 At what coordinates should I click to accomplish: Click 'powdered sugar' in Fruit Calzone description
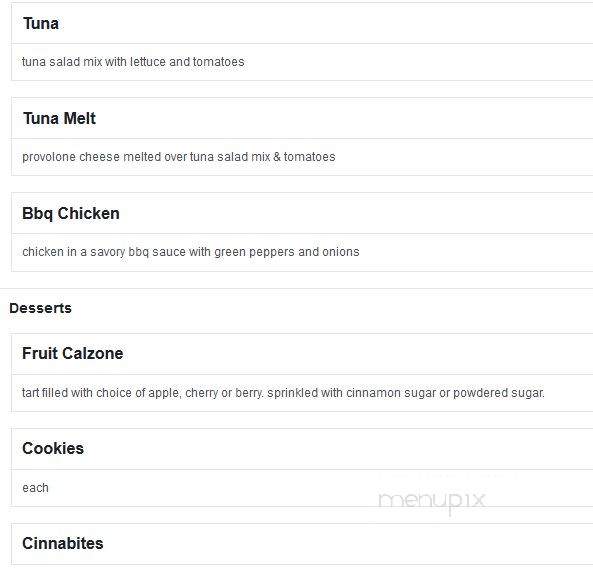pyautogui.click(x=499, y=393)
